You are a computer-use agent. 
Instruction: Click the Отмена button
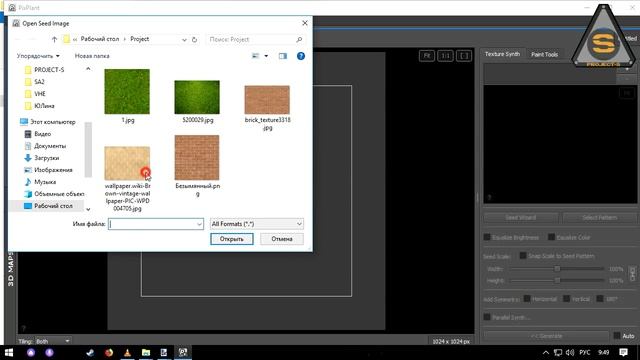282,239
